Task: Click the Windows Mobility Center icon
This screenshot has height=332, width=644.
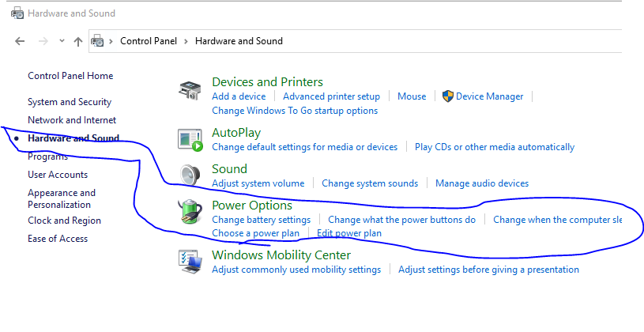Action: [x=190, y=262]
